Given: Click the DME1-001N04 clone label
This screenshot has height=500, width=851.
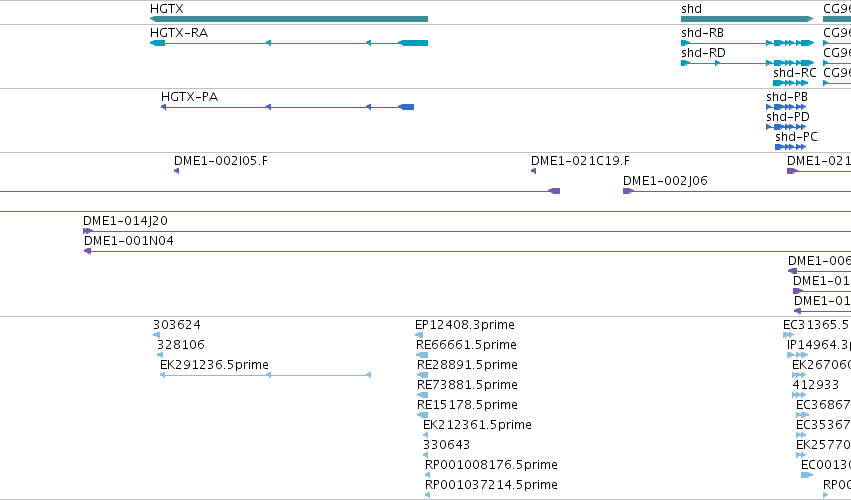Looking at the screenshot, I should pyautogui.click(x=129, y=240).
